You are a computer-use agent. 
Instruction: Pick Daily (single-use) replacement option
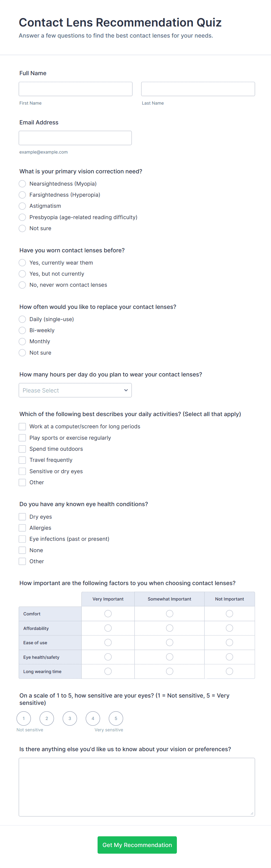(x=22, y=319)
